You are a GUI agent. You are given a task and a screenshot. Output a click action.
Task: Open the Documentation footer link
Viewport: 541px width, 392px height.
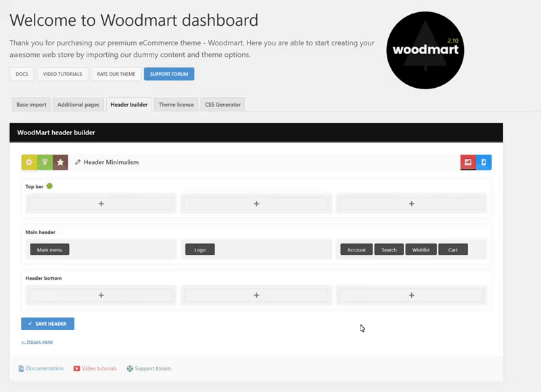coord(45,368)
